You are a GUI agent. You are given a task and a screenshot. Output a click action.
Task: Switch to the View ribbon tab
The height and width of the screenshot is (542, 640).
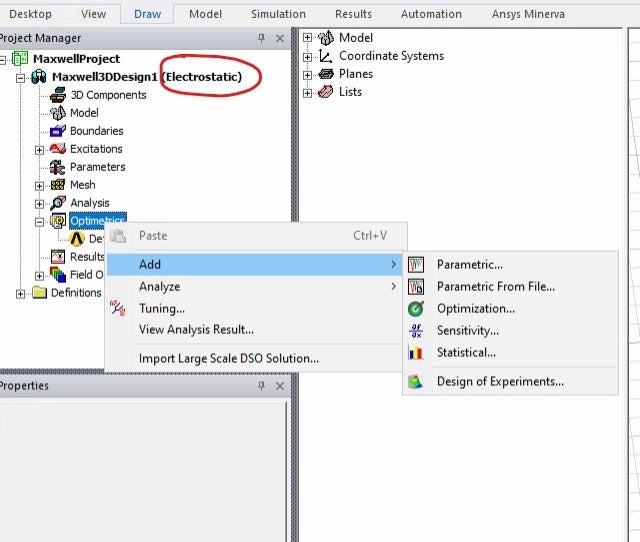[x=93, y=14]
